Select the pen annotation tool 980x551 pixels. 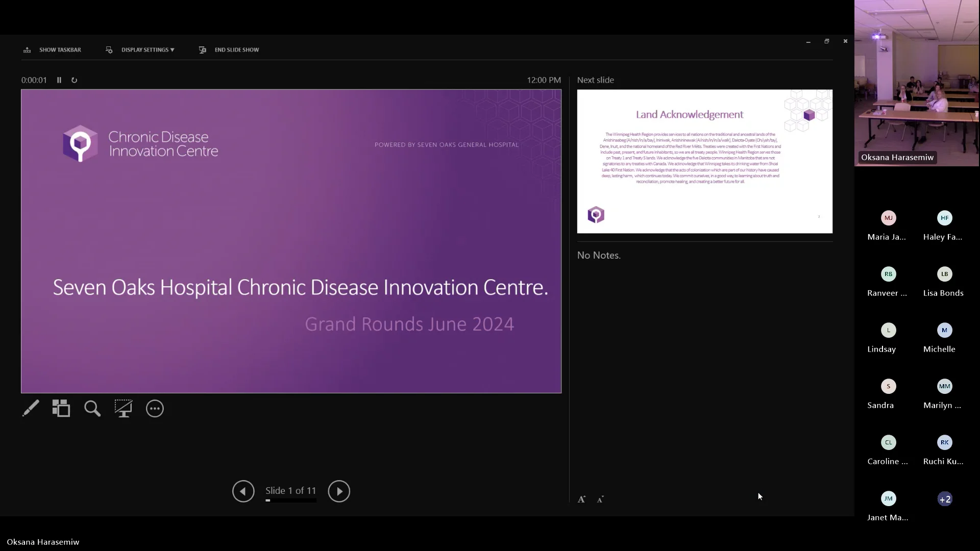point(31,409)
